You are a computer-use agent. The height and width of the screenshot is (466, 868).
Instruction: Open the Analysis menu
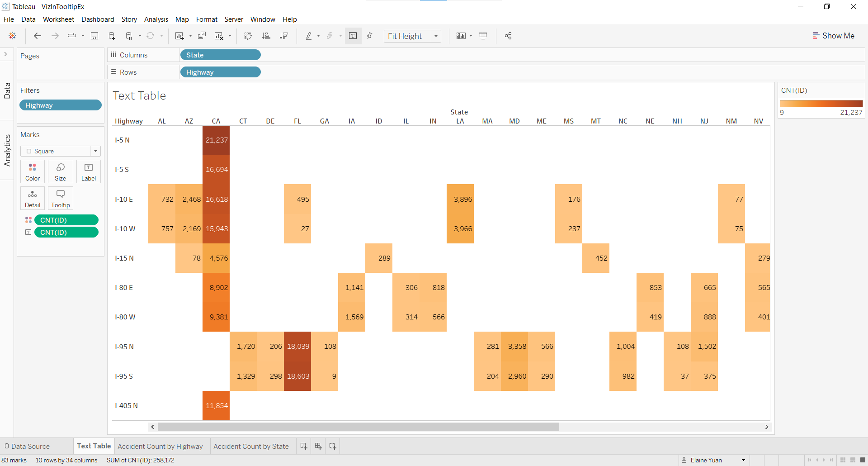point(156,19)
